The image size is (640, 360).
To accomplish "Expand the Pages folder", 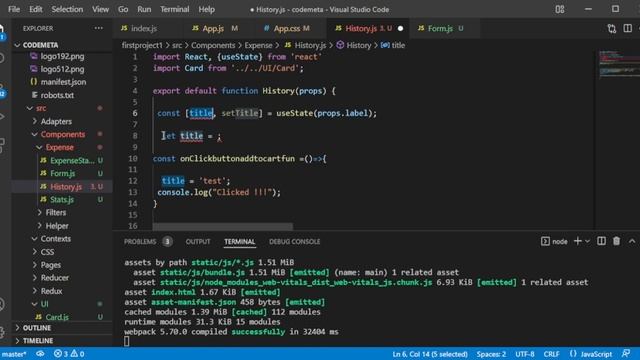I will (x=35, y=265).
